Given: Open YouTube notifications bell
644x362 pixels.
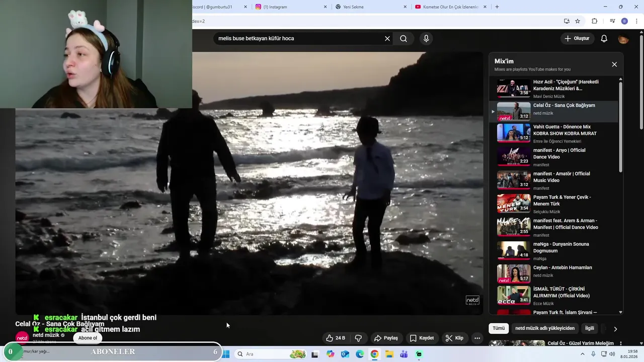Looking at the screenshot, I should (x=604, y=39).
